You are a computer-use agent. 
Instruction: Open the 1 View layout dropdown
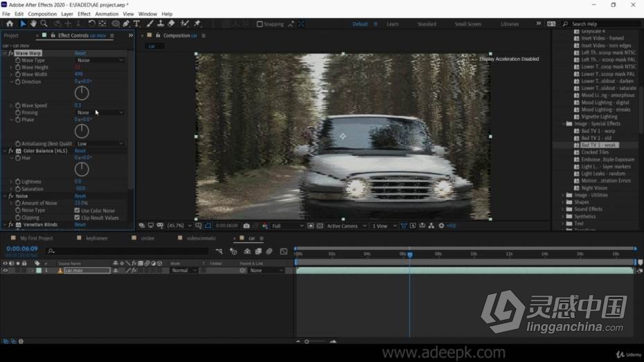point(384,226)
